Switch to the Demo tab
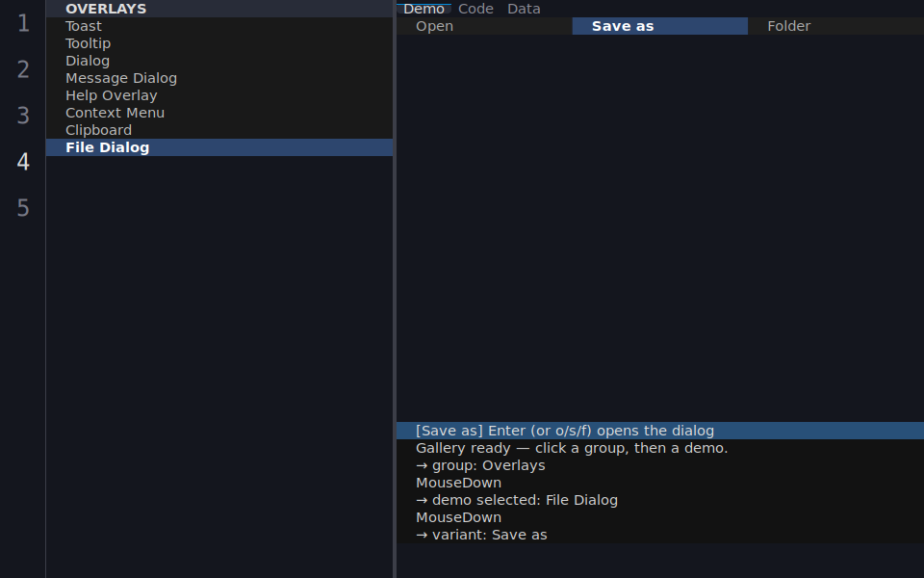Image resolution: width=924 pixels, height=578 pixels. tap(423, 9)
